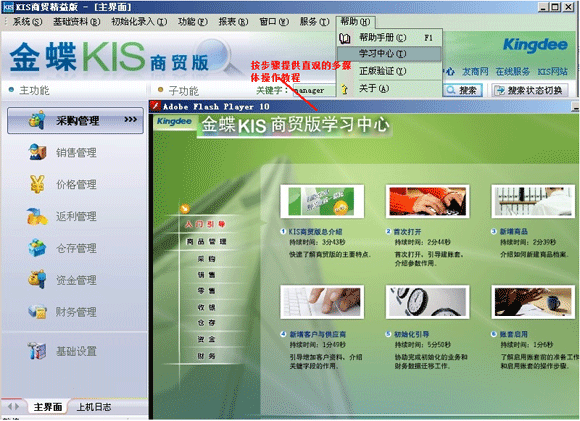The image size is (580, 421).
Task: Select 零售 in learning center list
Action: pos(206,291)
